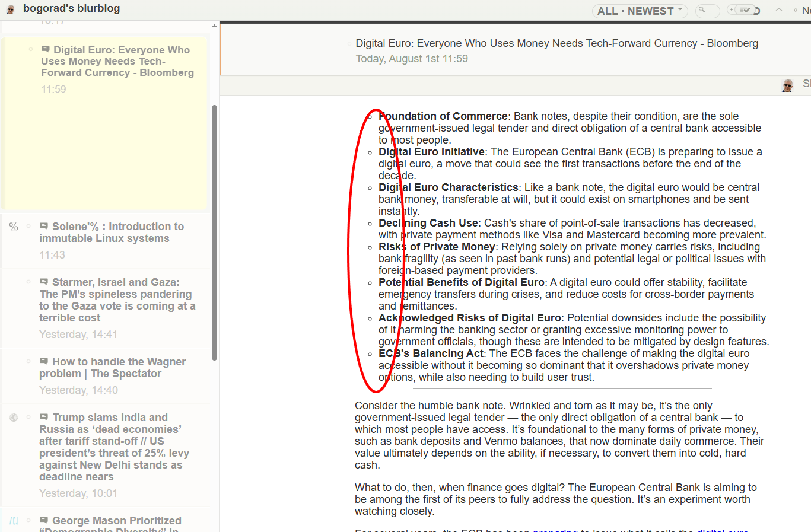Click the Digital Euro story headline in the reading pane
Image resolution: width=811 pixels, height=532 pixels.
click(x=556, y=43)
